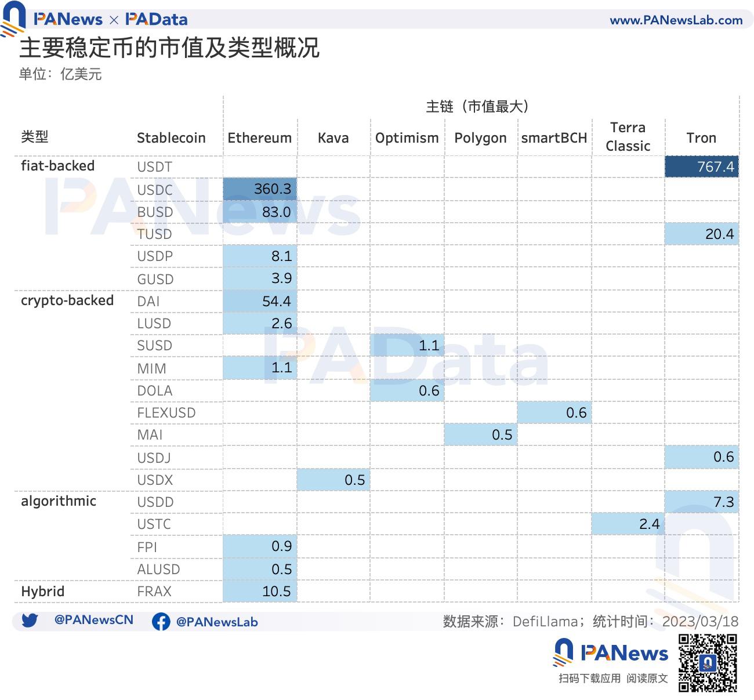Click the FRAX Ethereum cell showing 10.5
Viewport: 754px width, 700px height.
point(260,592)
